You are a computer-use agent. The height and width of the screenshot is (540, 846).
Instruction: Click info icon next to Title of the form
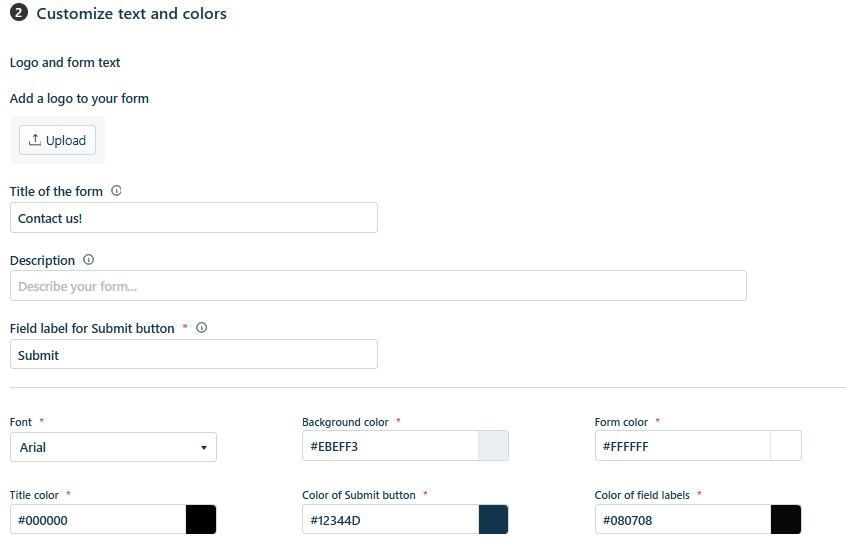(116, 191)
